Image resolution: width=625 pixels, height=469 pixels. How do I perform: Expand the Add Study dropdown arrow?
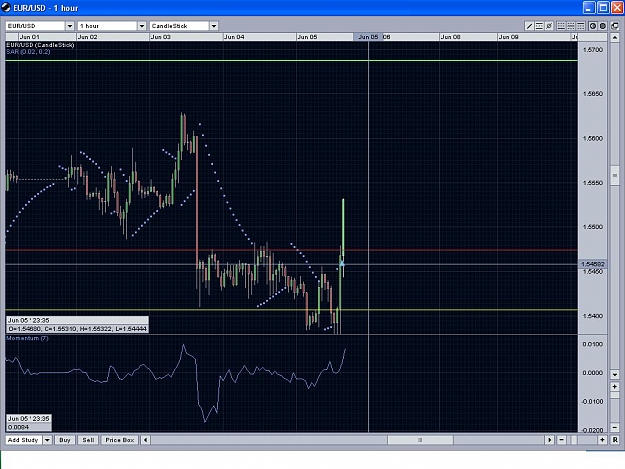coord(47,440)
